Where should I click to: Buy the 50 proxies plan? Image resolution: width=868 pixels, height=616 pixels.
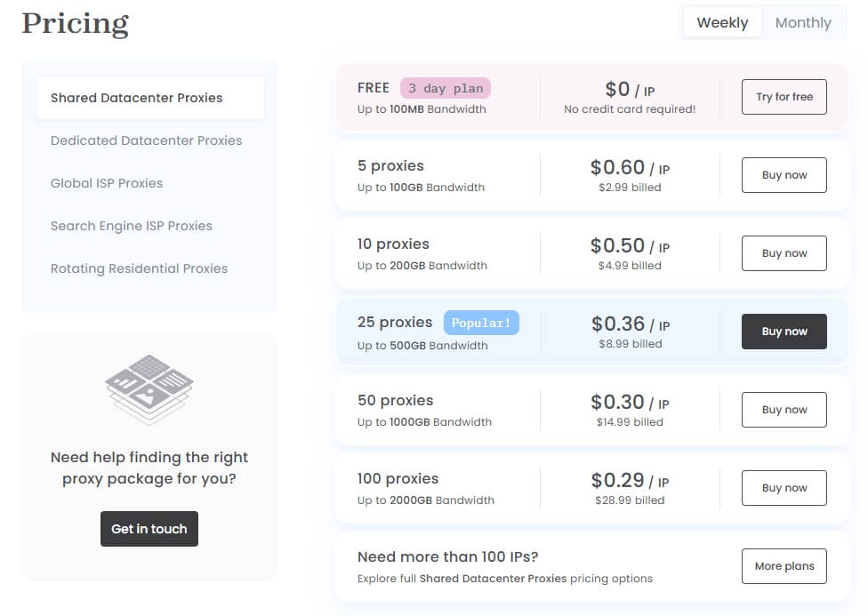point(784,410)
